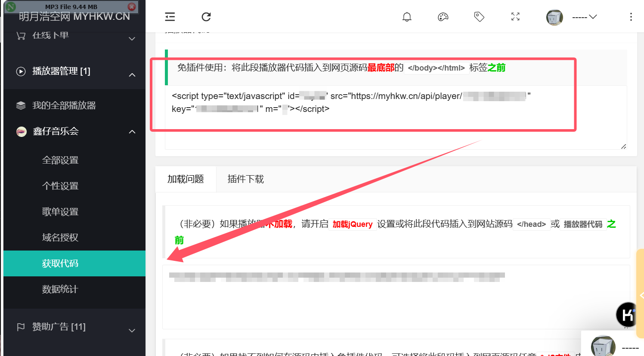Select the active 获取代码 item
Viewport: 644px width, 356px height.
(x=74, y=263)
